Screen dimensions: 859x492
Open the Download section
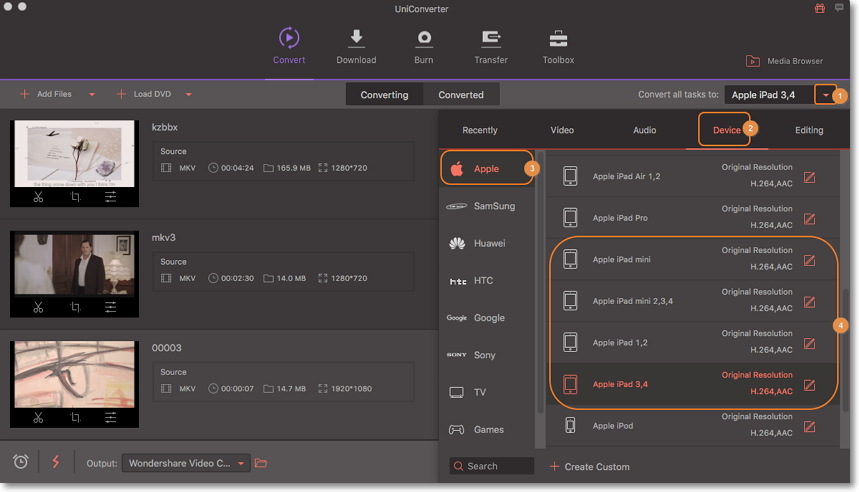(x=356, y=46)
